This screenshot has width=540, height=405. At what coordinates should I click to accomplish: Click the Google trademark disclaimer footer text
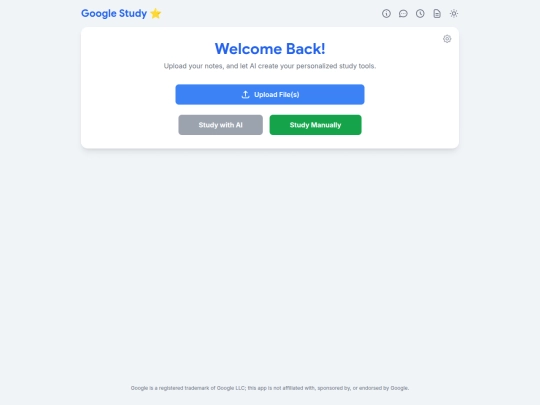pyautogui.click(x=270, y=388)
